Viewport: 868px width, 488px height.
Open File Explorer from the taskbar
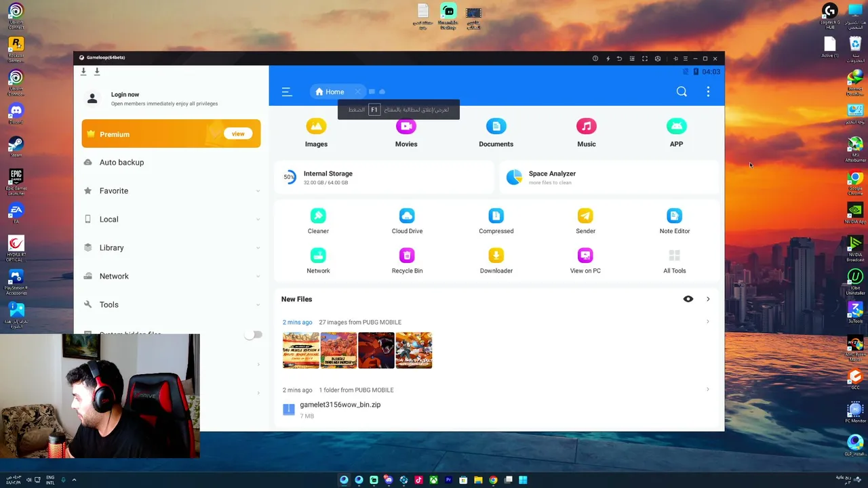[478, 480]
